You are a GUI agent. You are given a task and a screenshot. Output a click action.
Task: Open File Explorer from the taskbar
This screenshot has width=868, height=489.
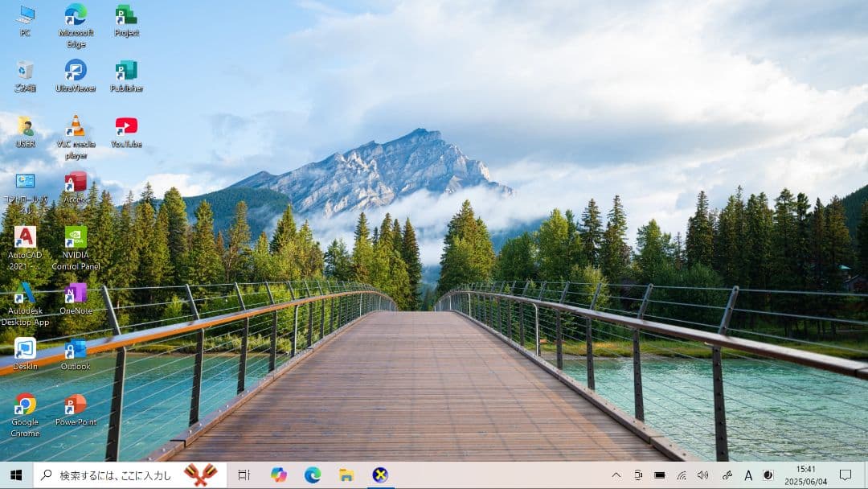pos(346,475)
